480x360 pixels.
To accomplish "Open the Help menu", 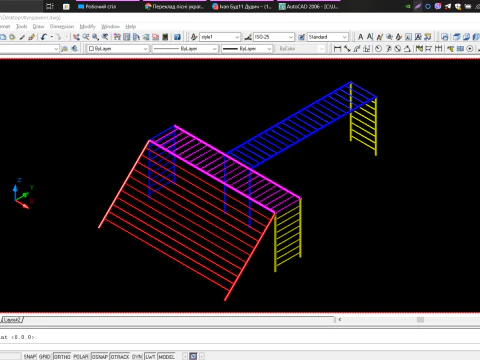I will click(131, 26).
